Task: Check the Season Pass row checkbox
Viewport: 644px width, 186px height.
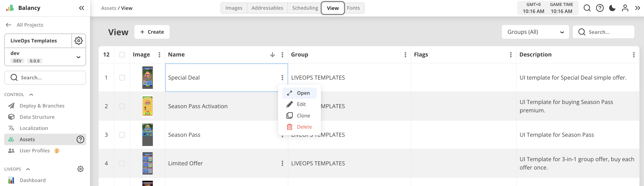Action: coord(122,135)
